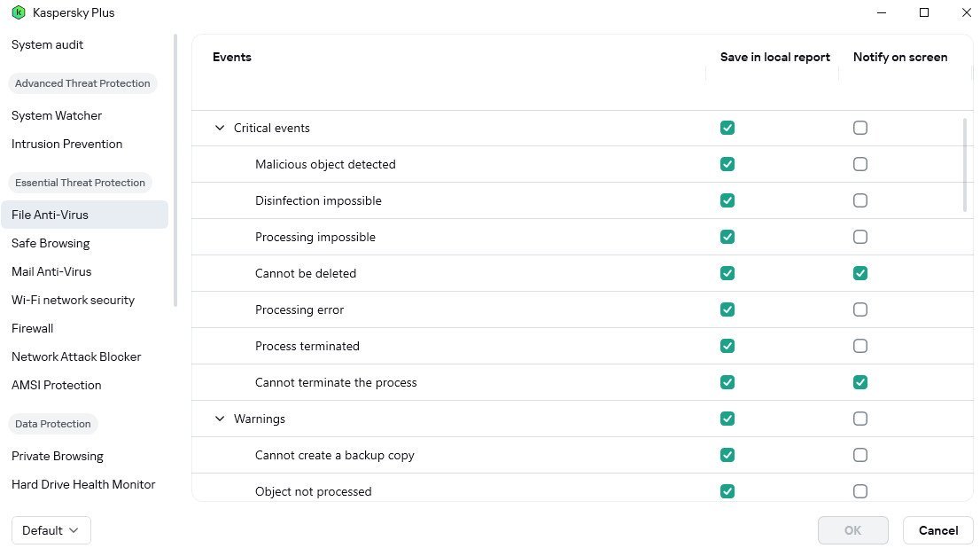Select the Processing impossible row label
980x556 pixels.
click(x=315, y=237)
